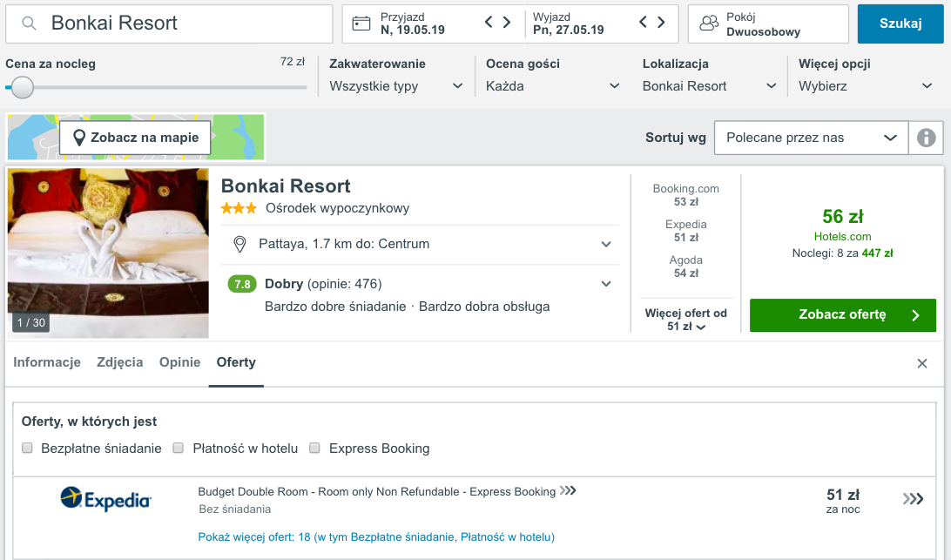The height and width of the screenshot is (560, 951).
Task: Tick the Płatność w hotelu checkbox
Action: coord(178,448)
